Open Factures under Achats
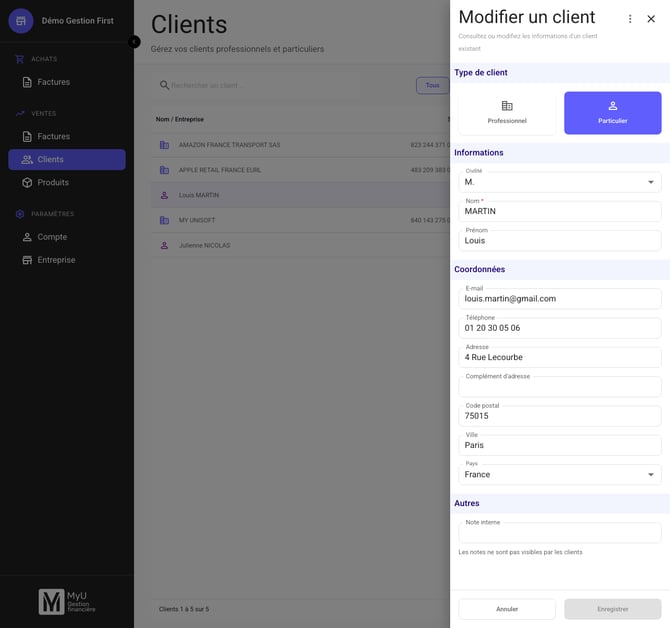Screen dimensions: 670x628 coord(67,82)
